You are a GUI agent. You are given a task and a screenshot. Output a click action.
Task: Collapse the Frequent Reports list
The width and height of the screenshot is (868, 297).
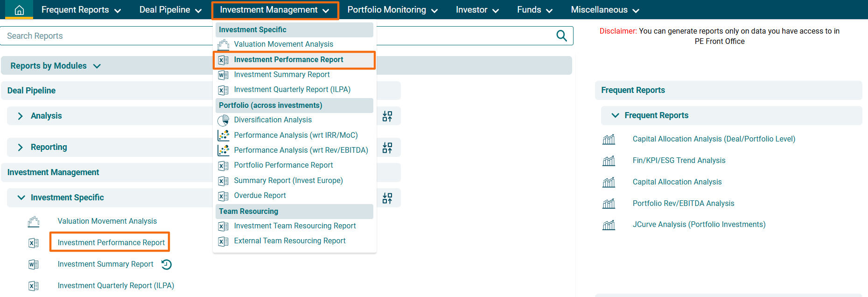tap(615, 115)
